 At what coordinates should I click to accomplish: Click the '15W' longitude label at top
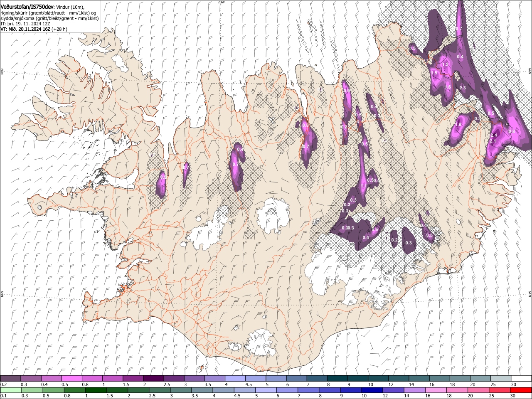(440, 2)
